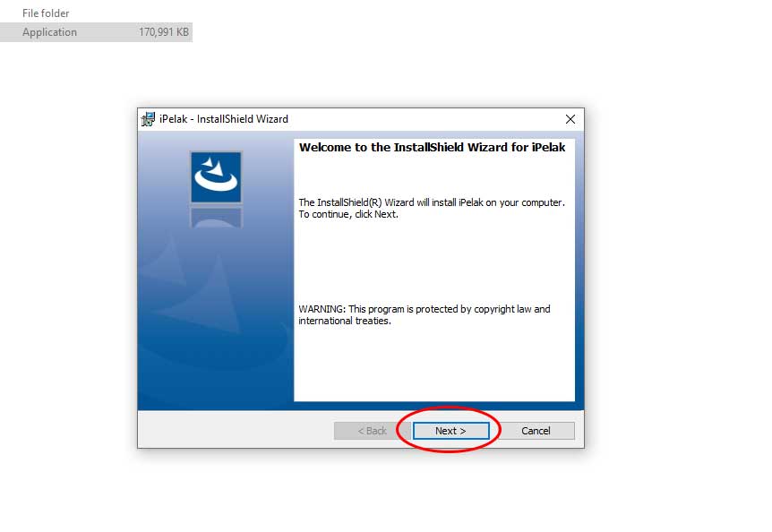Close the InstallShield Wizard with the X
The height and width of the screenshot is (532, 772).
570,119
